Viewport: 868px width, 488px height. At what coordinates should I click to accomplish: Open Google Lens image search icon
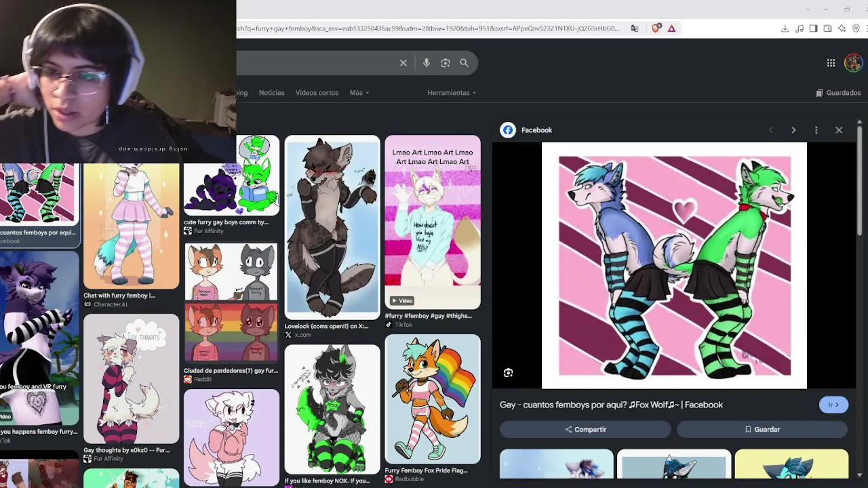pyautogui.click(x=446, y=63)
